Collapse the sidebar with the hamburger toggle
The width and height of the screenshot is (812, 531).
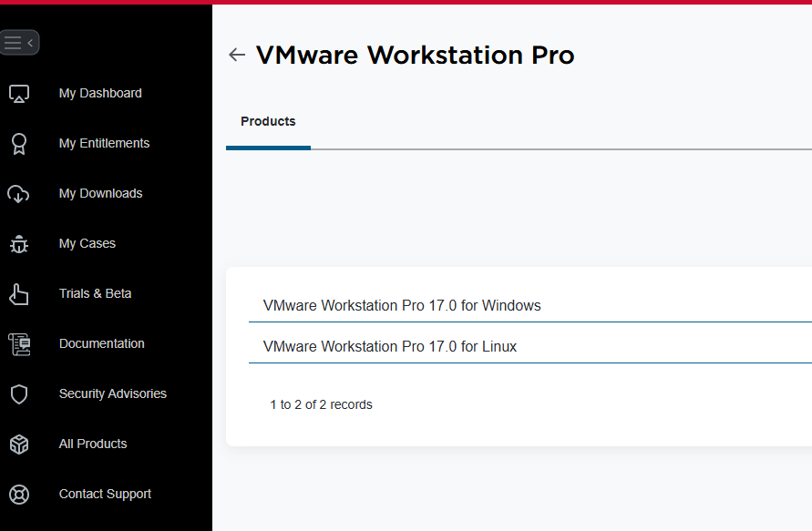[x=19, y=42]
